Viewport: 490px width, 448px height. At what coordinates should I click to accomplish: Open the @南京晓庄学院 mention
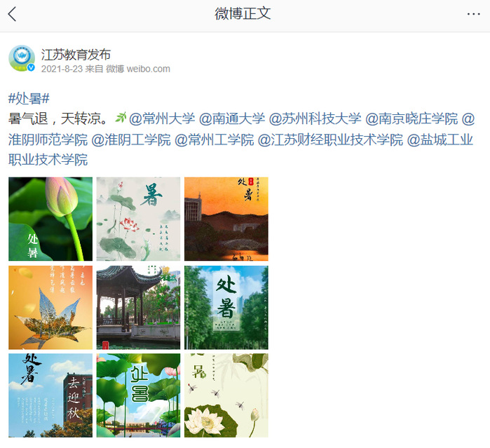tap(411, 118)
